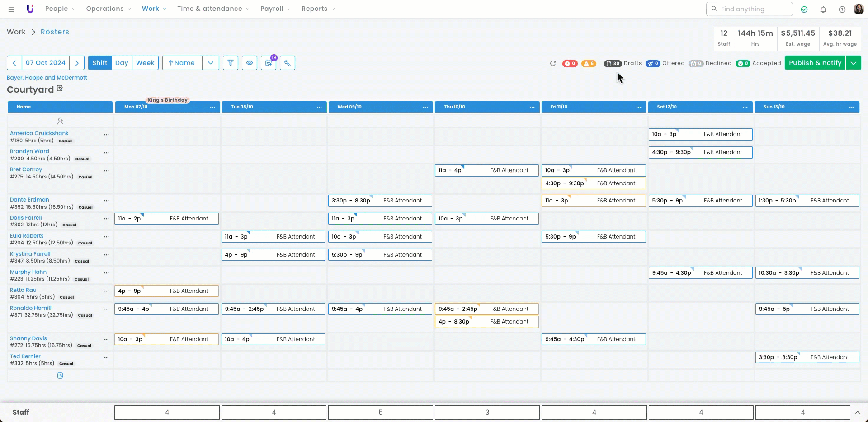Click the Publish & notify button
This screenshot has width=868, height=422.
(815, 63)
